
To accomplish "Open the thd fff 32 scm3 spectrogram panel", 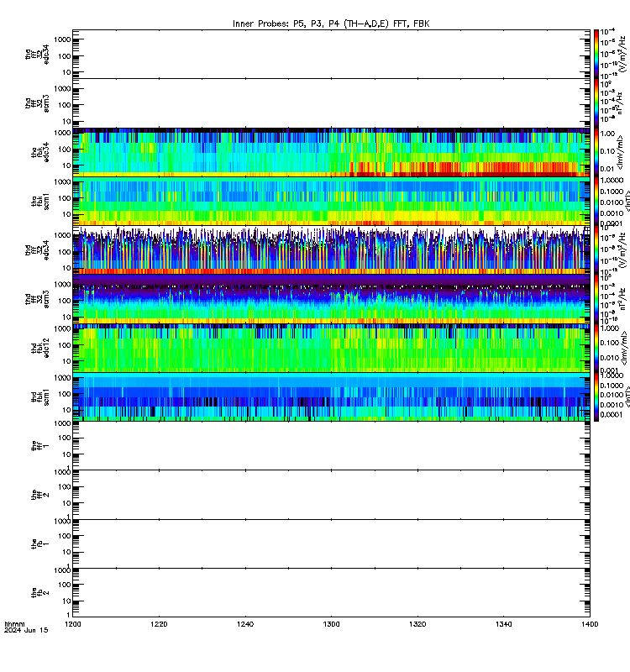I will [331, 299].
